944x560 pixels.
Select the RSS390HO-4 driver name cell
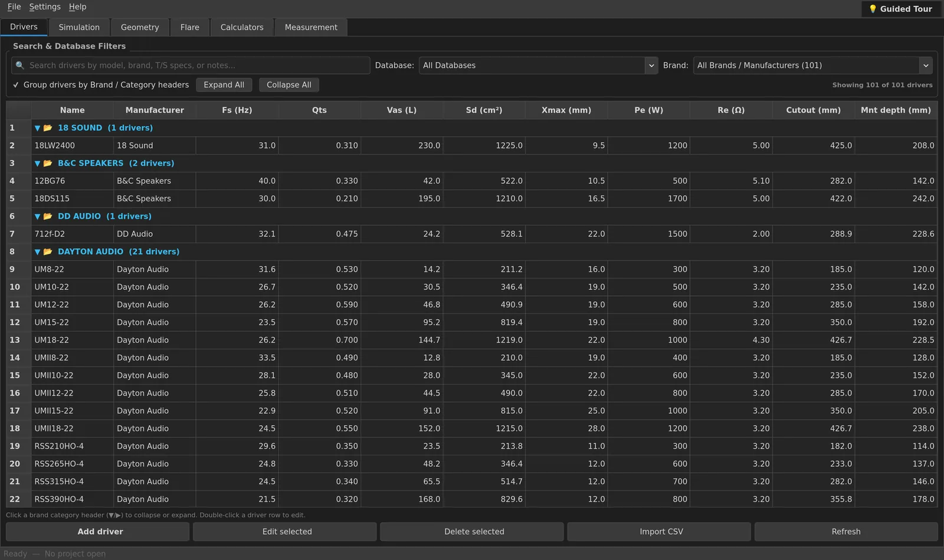click(x=73, y=499)
